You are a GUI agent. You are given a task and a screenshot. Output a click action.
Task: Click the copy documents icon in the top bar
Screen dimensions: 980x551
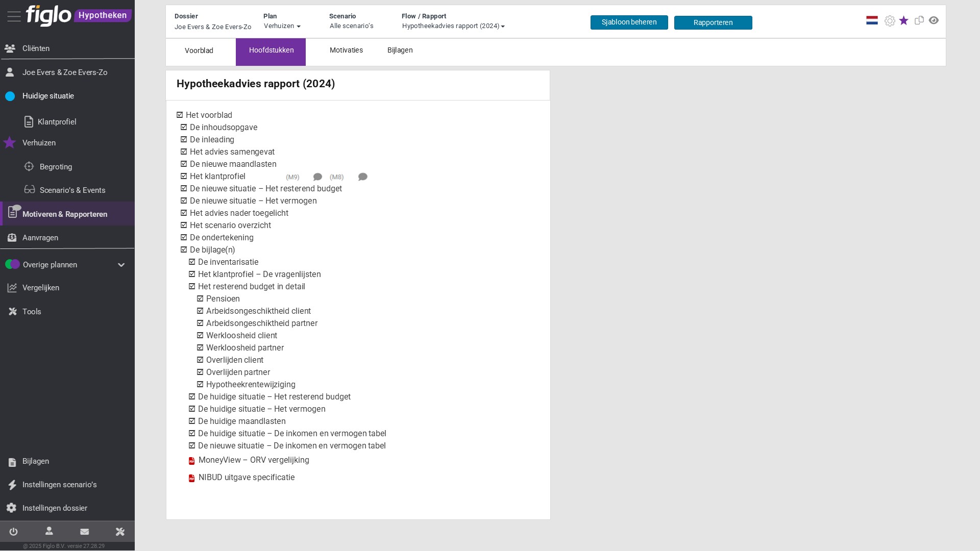pyautogui.click(x=919, y=20)
